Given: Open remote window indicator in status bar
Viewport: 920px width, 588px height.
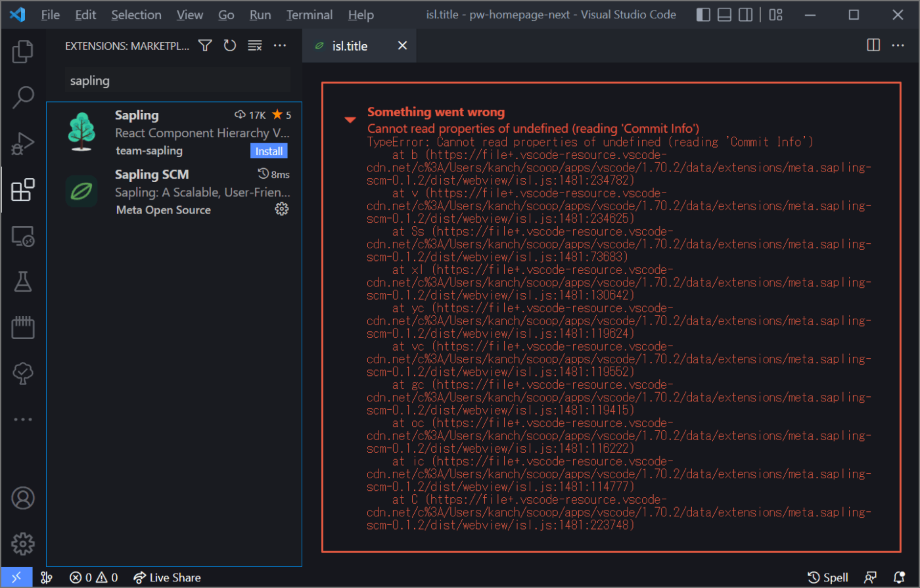Looking at the screenshot, I should pyautogui.click(x=16, y=577).
